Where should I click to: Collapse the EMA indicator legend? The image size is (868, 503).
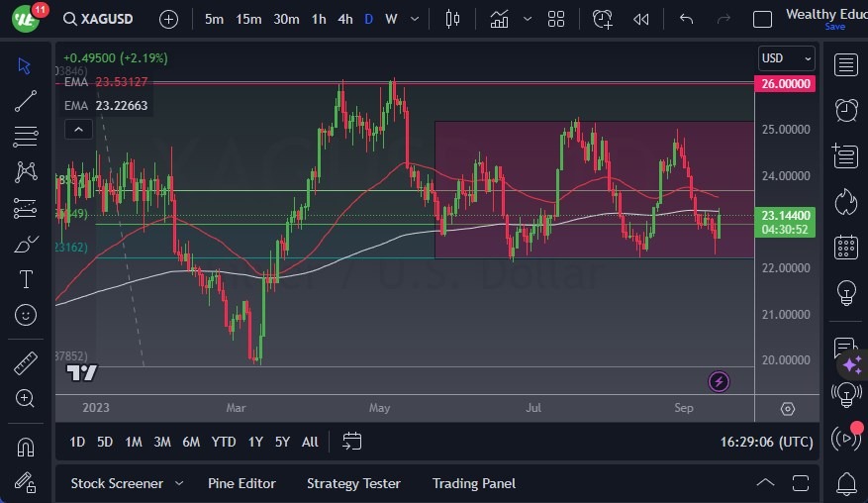coord(77,129)
